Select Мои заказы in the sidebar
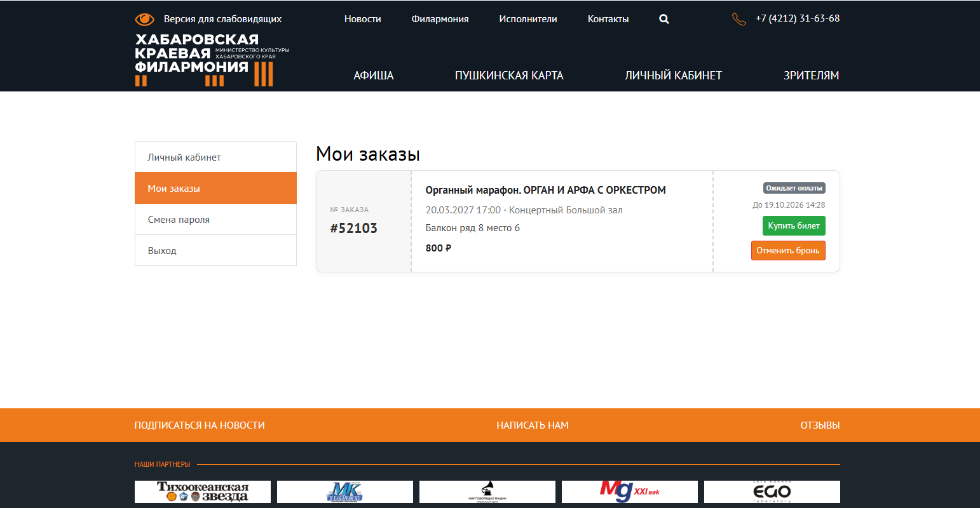This screenshot has height=508, width=980. [x=215, y=188]
